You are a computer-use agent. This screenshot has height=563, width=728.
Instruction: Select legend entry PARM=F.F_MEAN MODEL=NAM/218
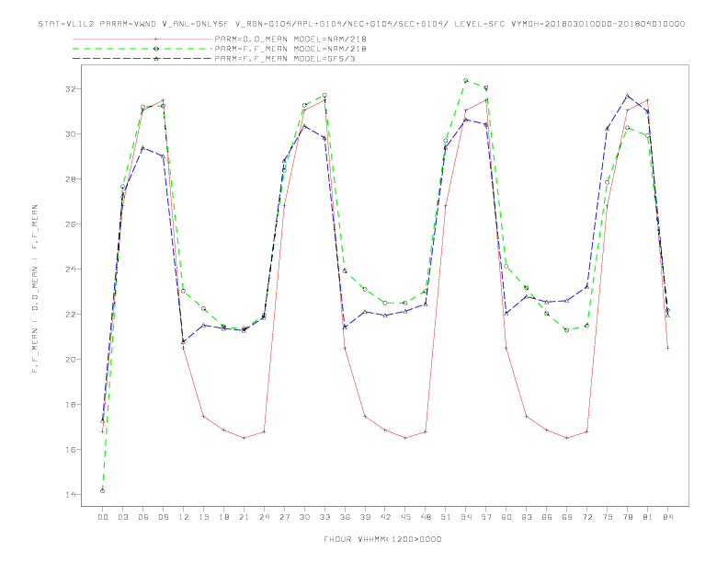tap(290, 49)
